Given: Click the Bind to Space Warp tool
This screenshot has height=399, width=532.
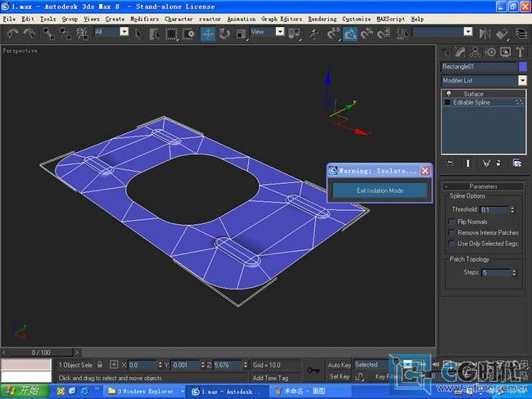Looking at the screenshot, I should point(82,34).
